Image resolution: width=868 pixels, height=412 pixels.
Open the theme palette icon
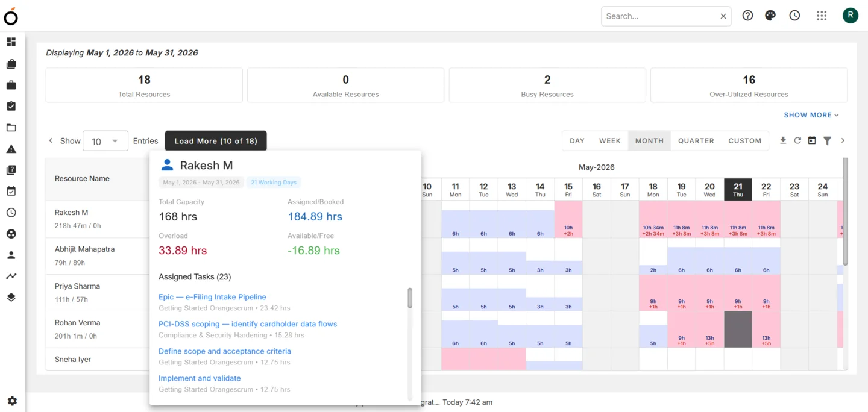click(x=770, y=16)
